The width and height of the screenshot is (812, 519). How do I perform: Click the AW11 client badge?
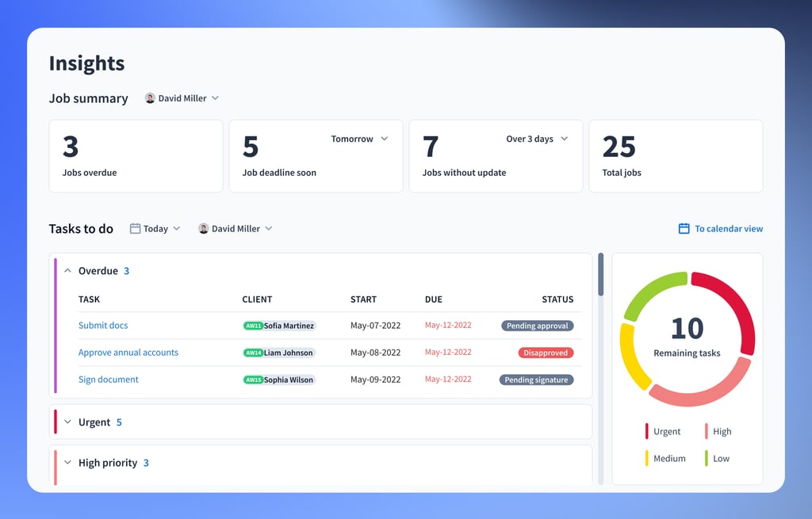click(253, 326)
